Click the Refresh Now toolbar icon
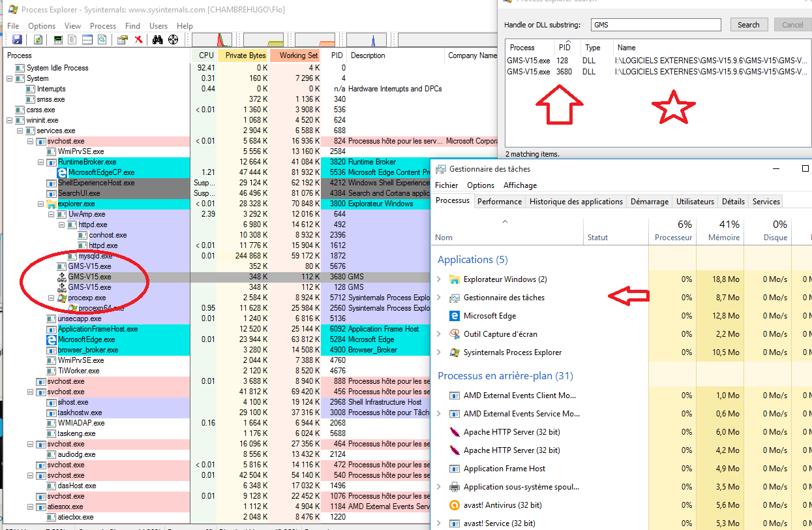The height and width of the screenshot is (530, 812). [38, 40]
